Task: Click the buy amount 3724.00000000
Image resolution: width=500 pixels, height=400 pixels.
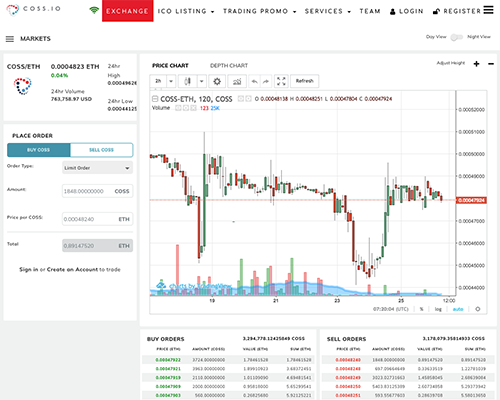Action: coord(209,360)
